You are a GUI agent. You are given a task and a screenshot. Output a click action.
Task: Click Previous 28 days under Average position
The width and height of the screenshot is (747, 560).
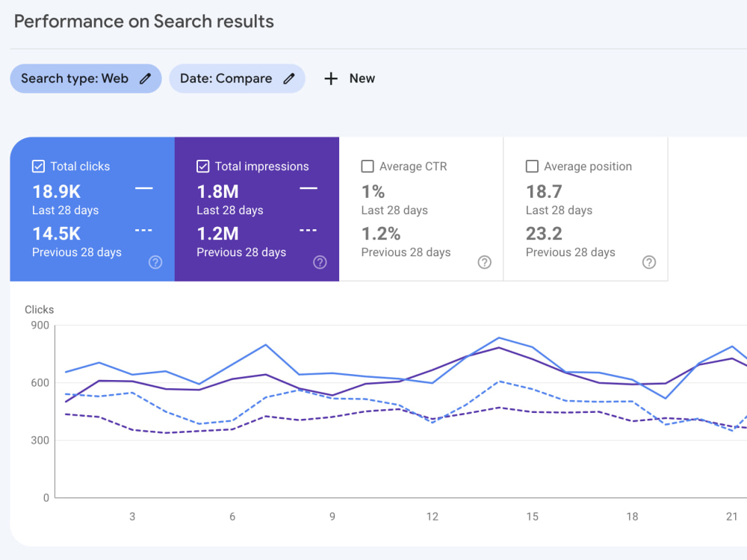coord(571,252)
